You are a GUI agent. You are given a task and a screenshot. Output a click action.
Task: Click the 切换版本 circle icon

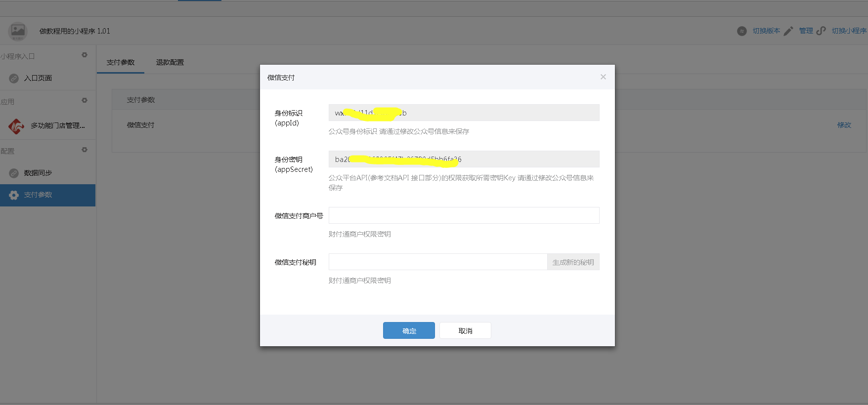(741, 31)
